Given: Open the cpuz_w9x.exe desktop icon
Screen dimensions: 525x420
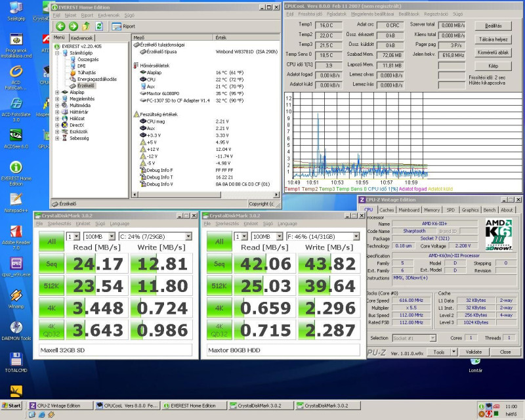Looking at the screenshot, I should coord(16,267).
